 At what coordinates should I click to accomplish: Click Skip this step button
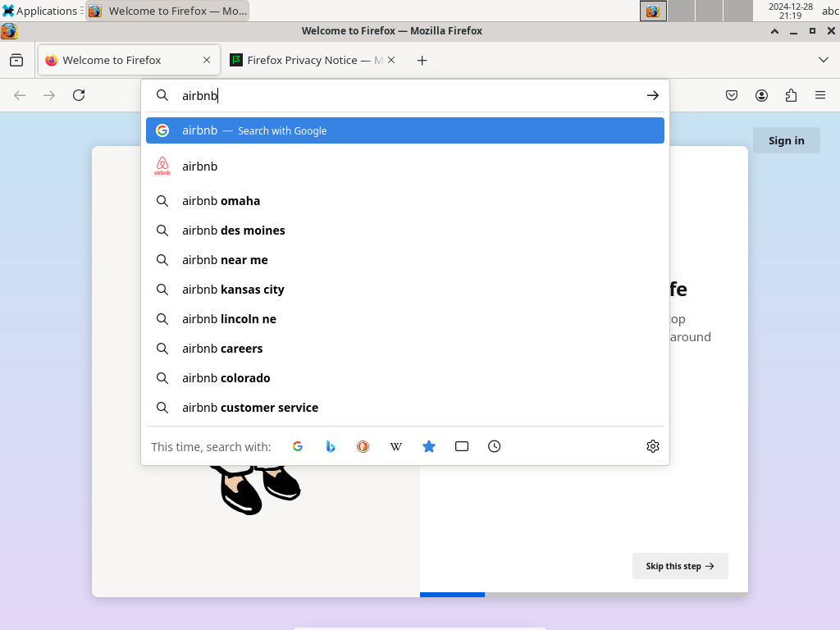pyautogui.click(x=680, y=566)
